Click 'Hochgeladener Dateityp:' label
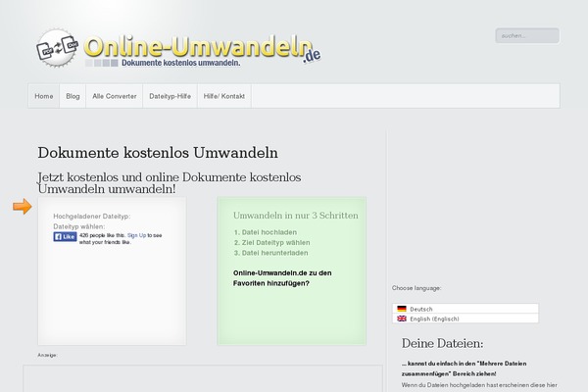Image resolution: width=588 pixels, height=392 pixels. 92,216
